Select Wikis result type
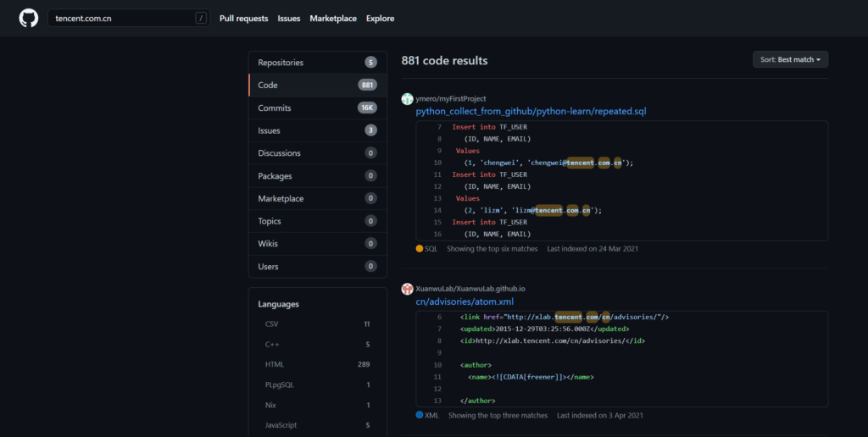Image resolution: width=868 pixels, height=437 pixels. pyautogui.click(x=318, y=244)
